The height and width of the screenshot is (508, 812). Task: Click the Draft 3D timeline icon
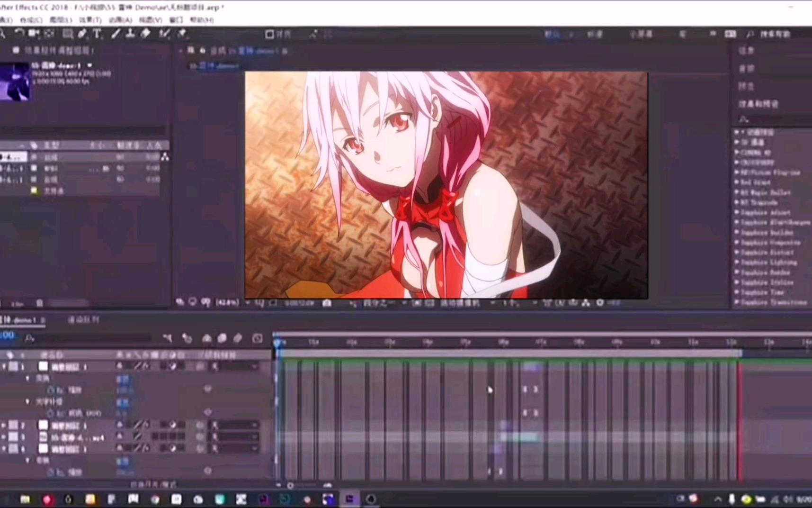pyautogui.click(x=187, y=338)
